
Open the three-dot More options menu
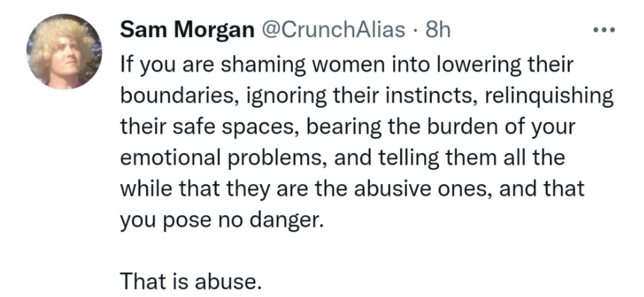click(x=604, y=30)
